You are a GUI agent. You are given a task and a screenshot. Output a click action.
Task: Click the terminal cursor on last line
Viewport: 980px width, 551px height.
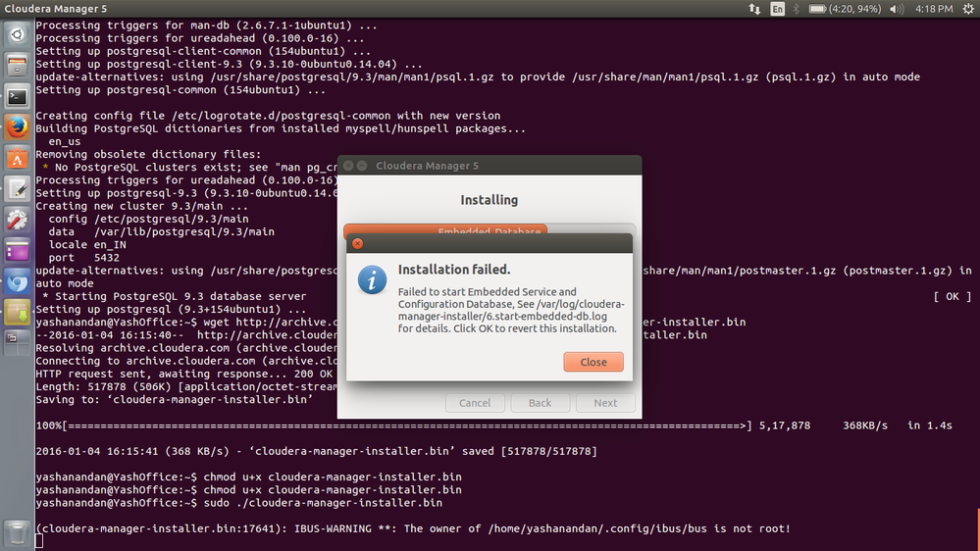(39, 541)
